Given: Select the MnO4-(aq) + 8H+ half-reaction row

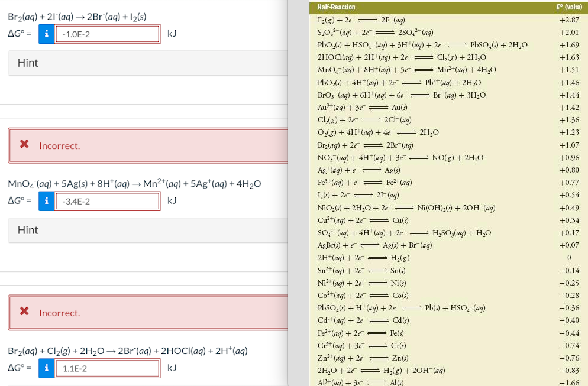Looking at the screenshot, I should (448, 70).
